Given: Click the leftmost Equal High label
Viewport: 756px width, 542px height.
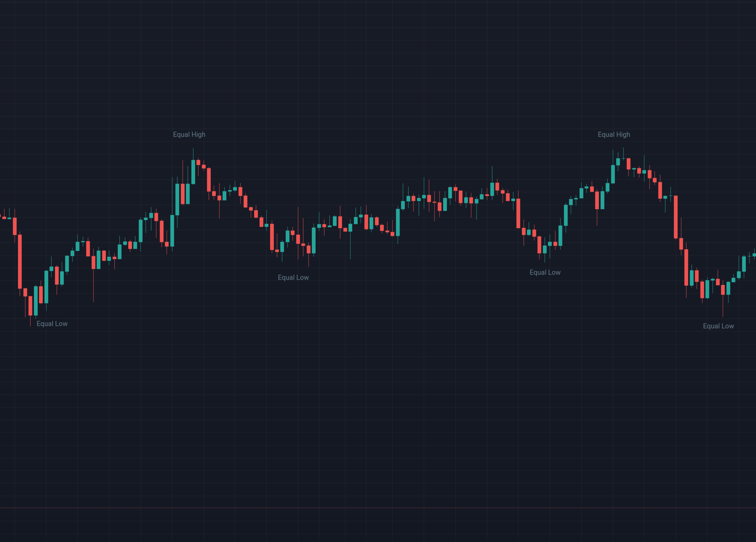Looking at the screenshot, I should (189, 134).
